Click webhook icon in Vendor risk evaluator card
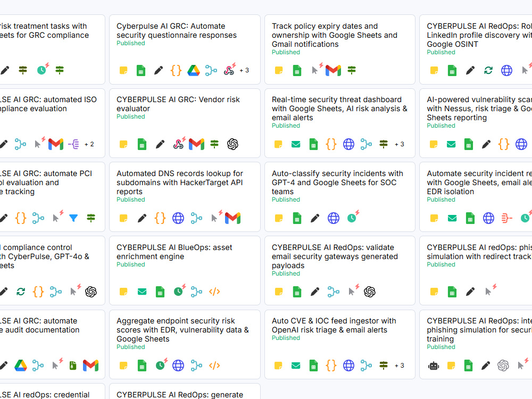The width and height of the screenshot is (532, 399). click(179, 144)
